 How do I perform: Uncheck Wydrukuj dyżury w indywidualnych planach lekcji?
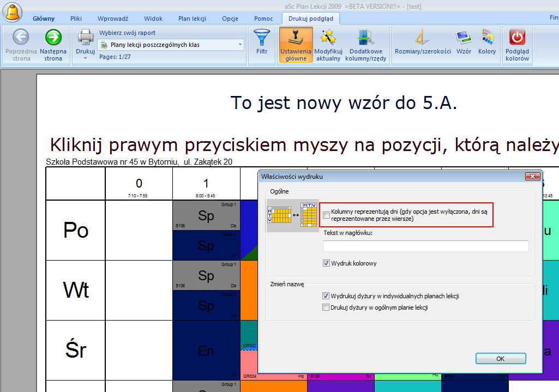pos(326,296)
